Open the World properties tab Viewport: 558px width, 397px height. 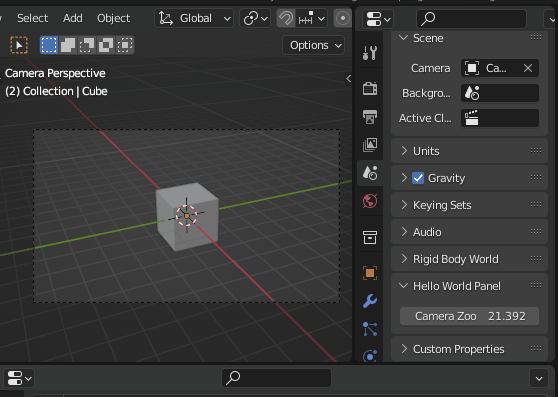click(370, 201)
